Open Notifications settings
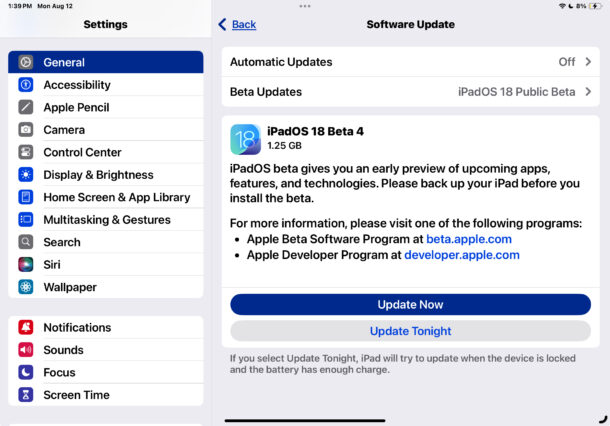Image resolution: width=610 pixels, height=426 pixels. 106,327
